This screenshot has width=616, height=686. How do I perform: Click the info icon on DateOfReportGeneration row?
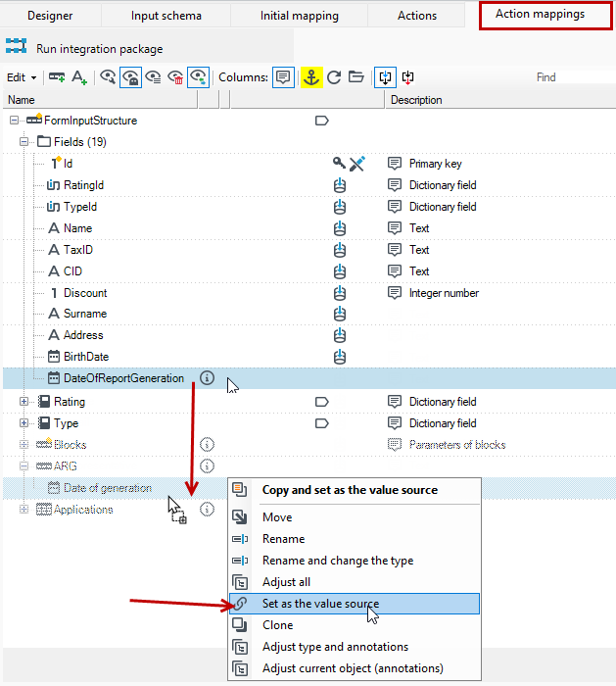pos(207,377)
